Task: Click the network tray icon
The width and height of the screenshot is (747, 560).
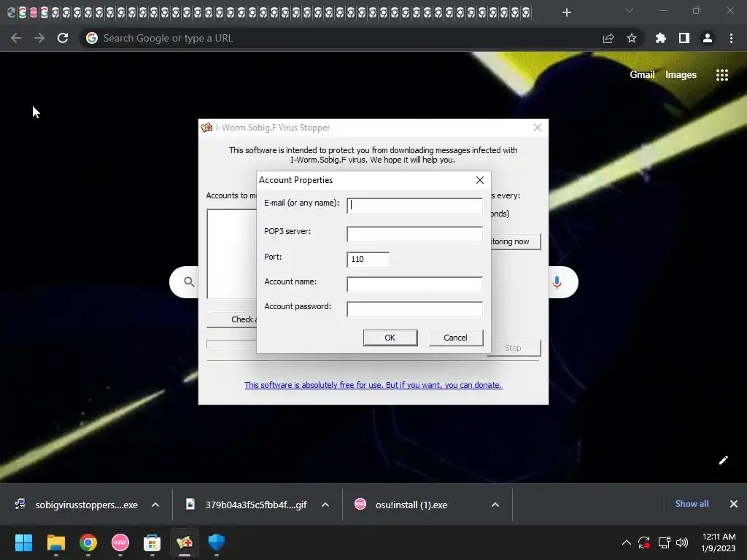Action: pos(664,542)
